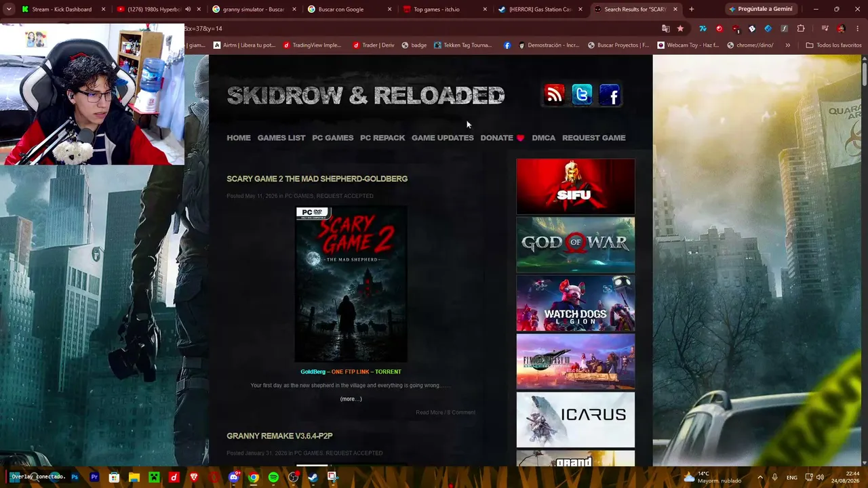Viewport: 868px width, 488px height.
Task: Switch to the Stream - Kick Dashboard tab
Action: click(62, 9)
